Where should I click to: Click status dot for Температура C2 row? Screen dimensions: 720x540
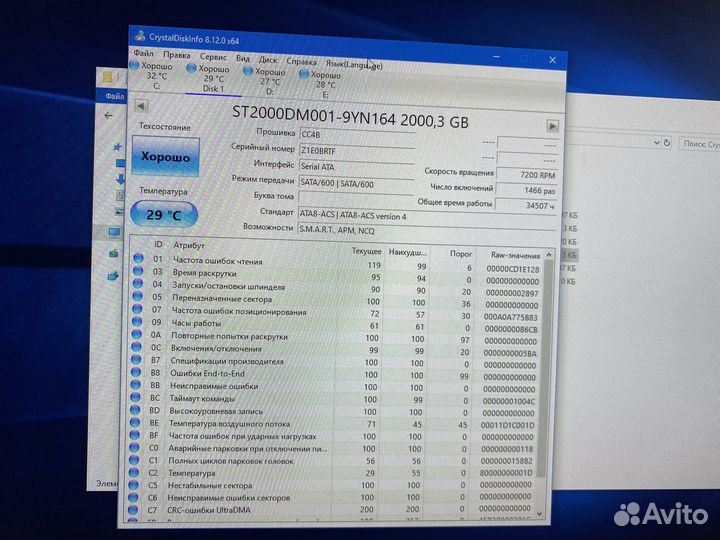(134, 472)
